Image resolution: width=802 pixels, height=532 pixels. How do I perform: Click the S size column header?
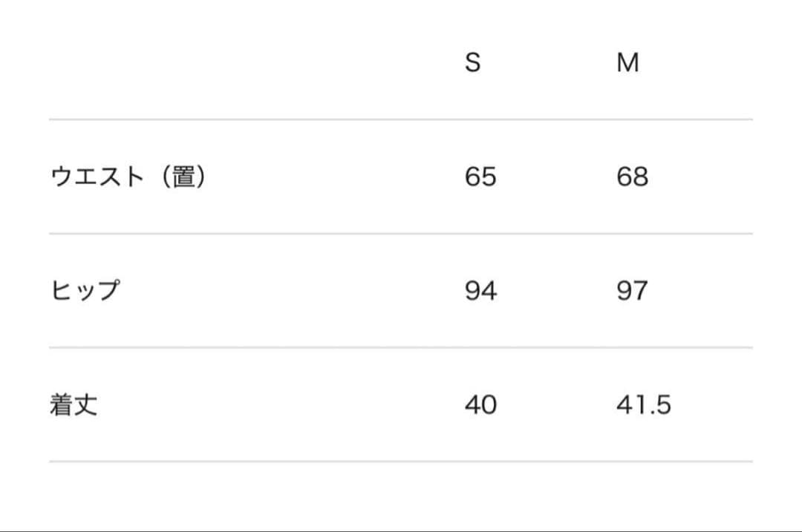coord(472,63)
